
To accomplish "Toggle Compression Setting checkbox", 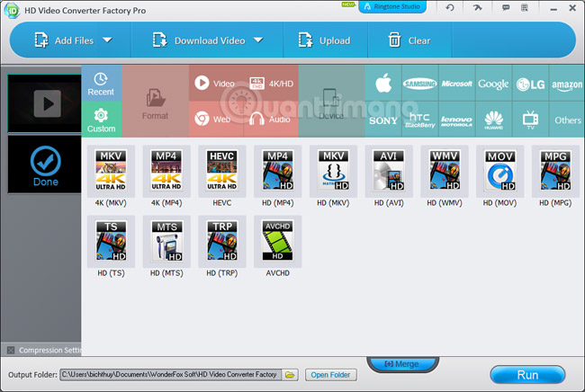I will (11, 350).
